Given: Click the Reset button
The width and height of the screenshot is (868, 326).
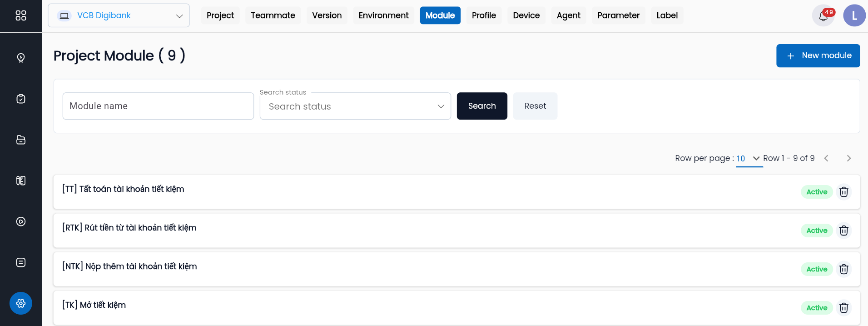Looking at the screenshot, I should (535, 106).
